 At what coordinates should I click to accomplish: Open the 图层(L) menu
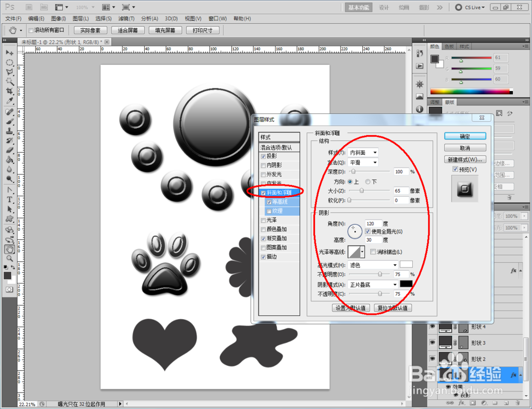pos(81,19)
